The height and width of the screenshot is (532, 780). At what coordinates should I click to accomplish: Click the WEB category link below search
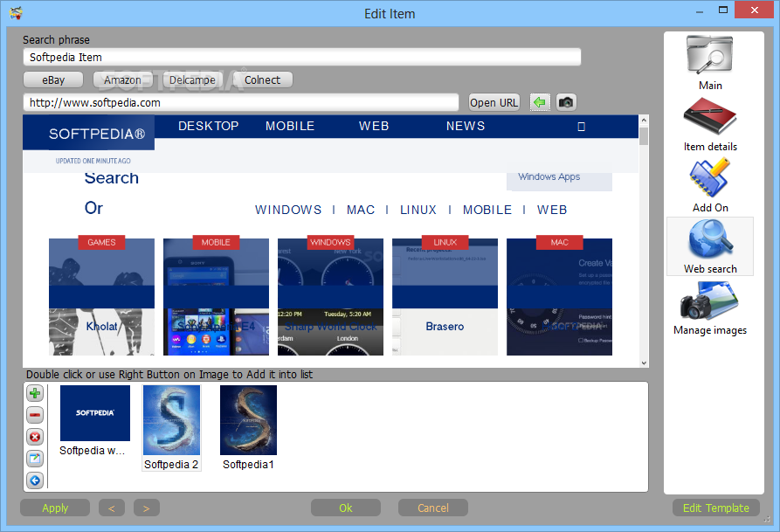click(552, 210)
